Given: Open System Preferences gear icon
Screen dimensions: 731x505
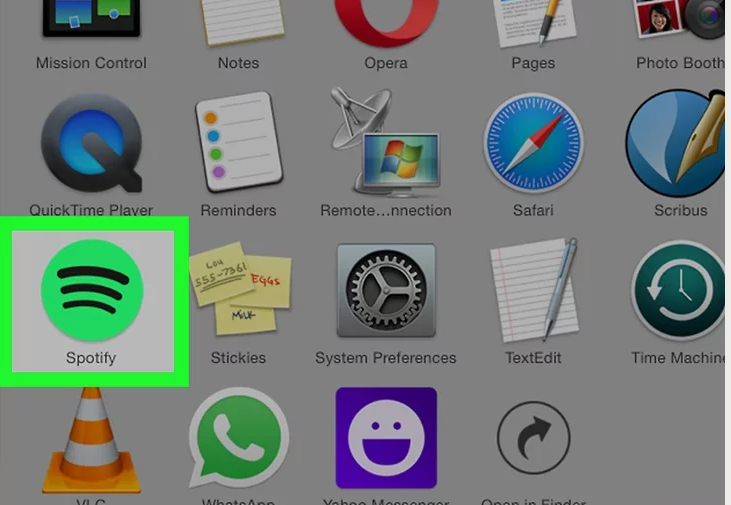Looking at the screenshot, I should pos(385,291).
